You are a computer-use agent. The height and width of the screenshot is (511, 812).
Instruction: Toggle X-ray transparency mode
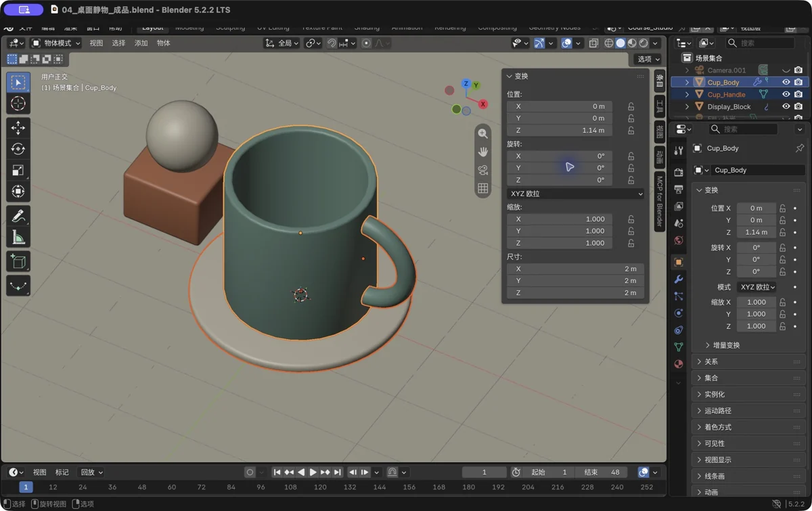point(593,43)
